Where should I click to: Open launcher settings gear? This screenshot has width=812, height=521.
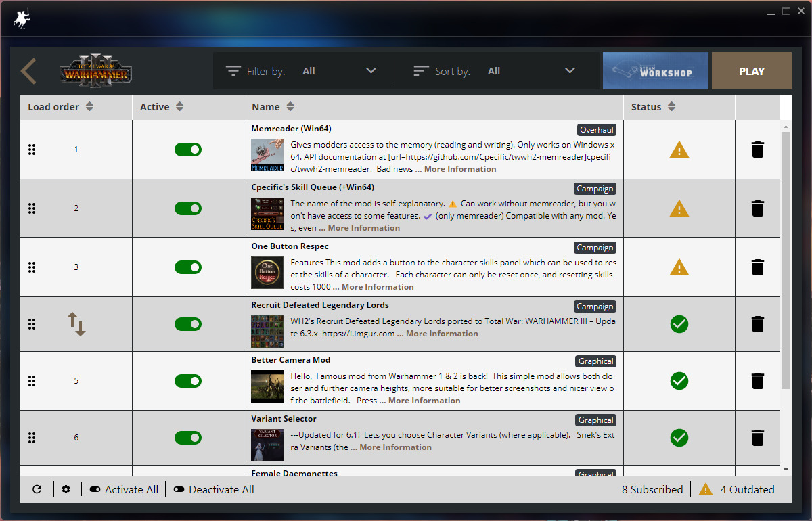66,489
